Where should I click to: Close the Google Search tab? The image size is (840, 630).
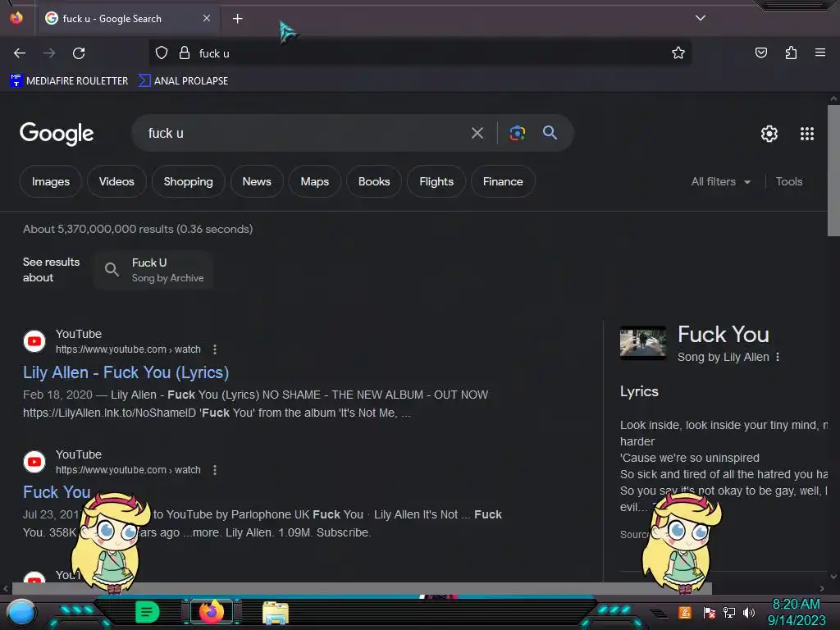(206, 18)
